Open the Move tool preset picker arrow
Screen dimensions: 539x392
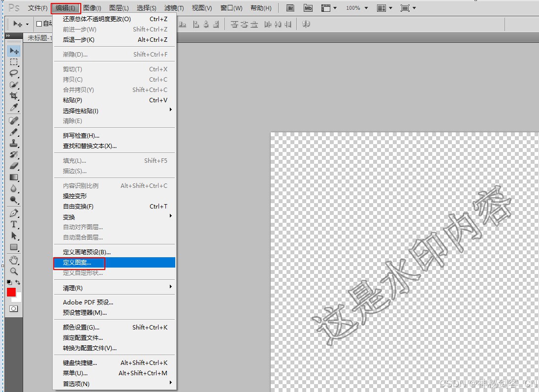coord(27,24)
